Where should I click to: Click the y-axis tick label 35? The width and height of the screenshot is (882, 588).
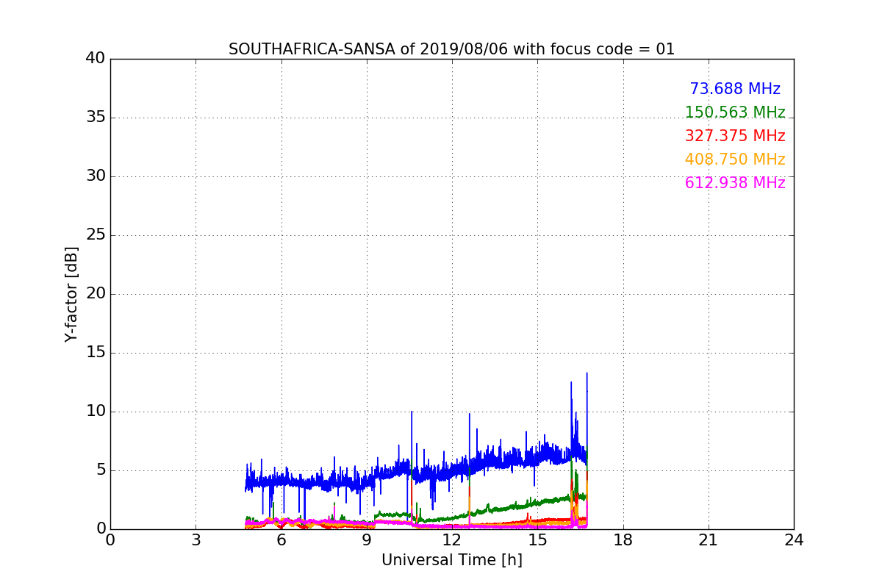point(96,118)
